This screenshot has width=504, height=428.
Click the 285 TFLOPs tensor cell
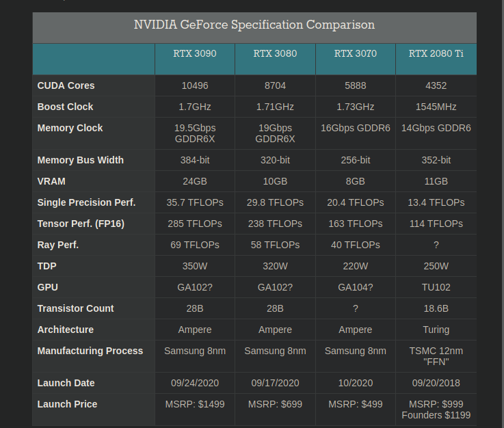195,224
